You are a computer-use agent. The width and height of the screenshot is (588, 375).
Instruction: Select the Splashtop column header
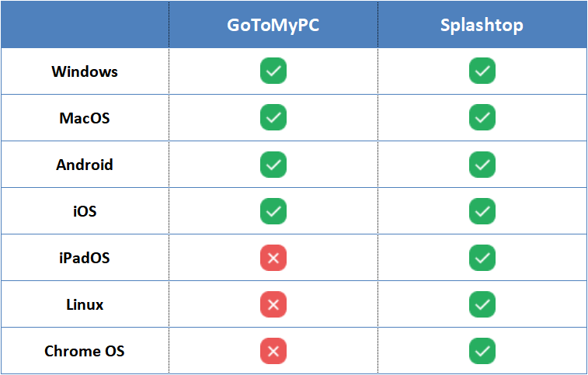pos(482,25)
